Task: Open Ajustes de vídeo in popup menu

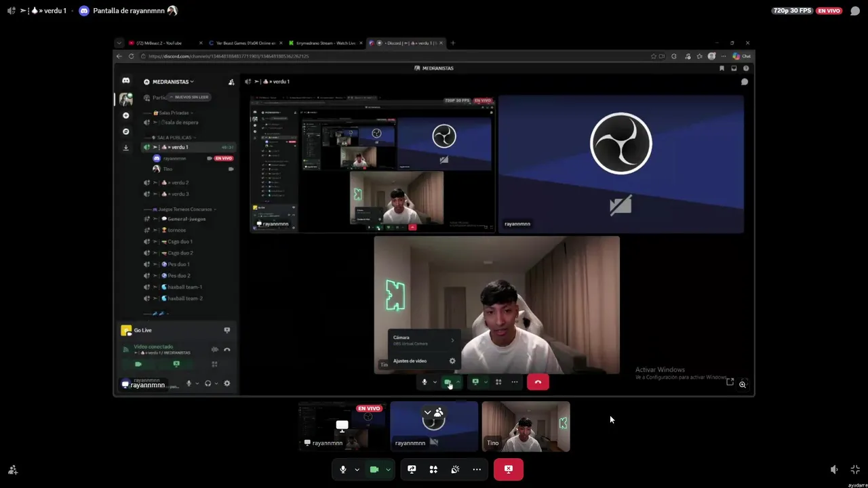Action: pyautogui.click(x=425, y=361)
